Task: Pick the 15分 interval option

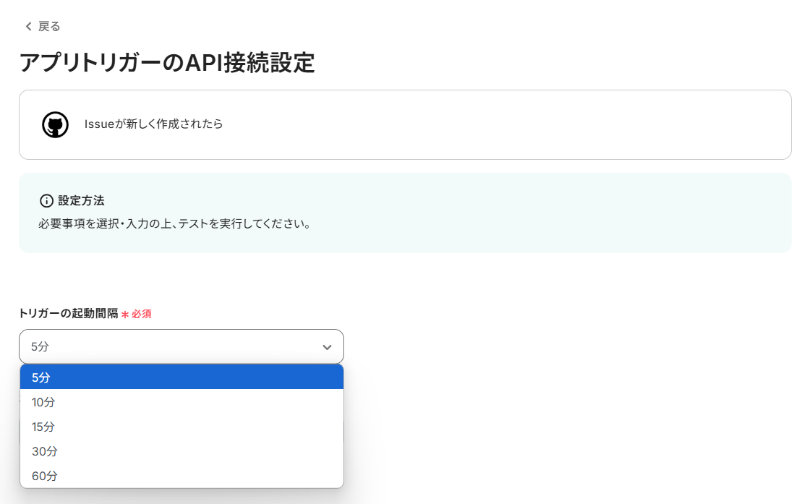Action: [181, 427]
